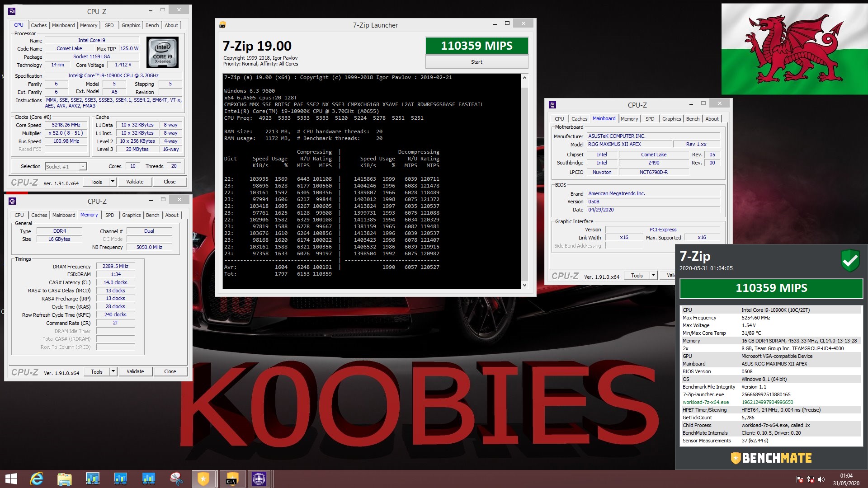Viewport: 868px width, 488px height.
Task: Click the Core Voltage value 1.412 V
Action: [x=123, y=65]
